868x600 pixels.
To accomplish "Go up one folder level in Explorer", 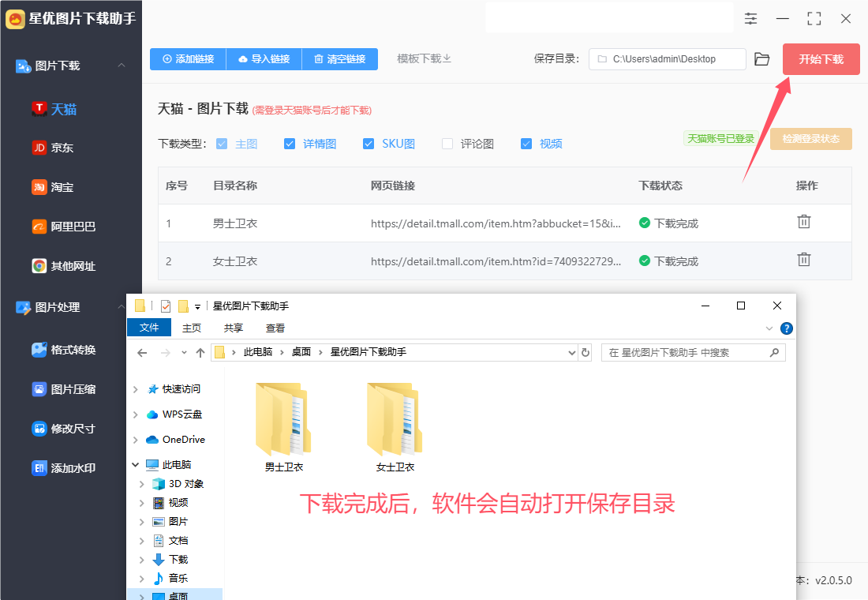I will point(200,352).
